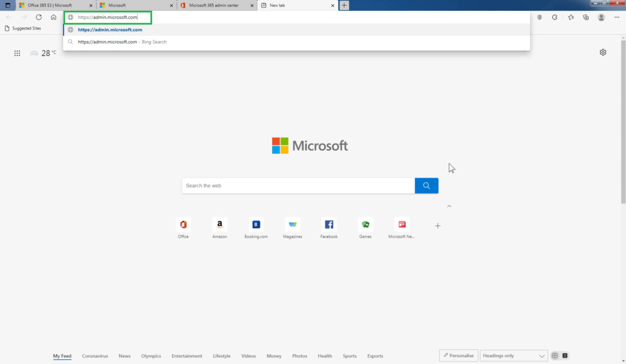
Task: Select the Esports feed category
Action: click(x=375, y=356)
